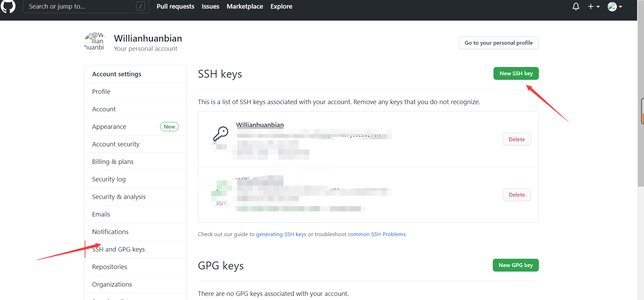Open the notifications bell icon
Screen dimensions: 644x300
pyautogui.click(x=576, y=7)
